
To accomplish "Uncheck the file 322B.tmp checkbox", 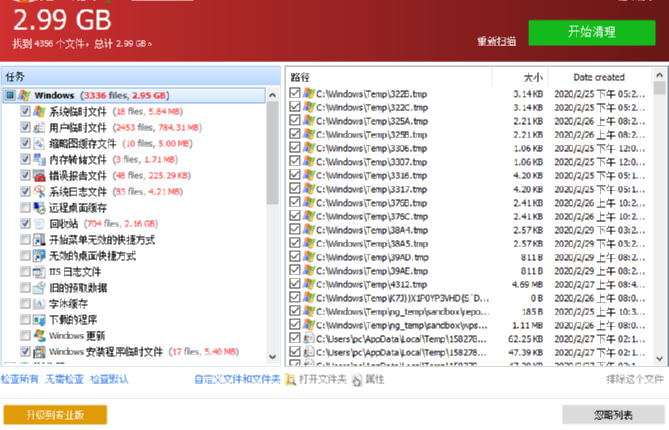I will click(294, 93).
